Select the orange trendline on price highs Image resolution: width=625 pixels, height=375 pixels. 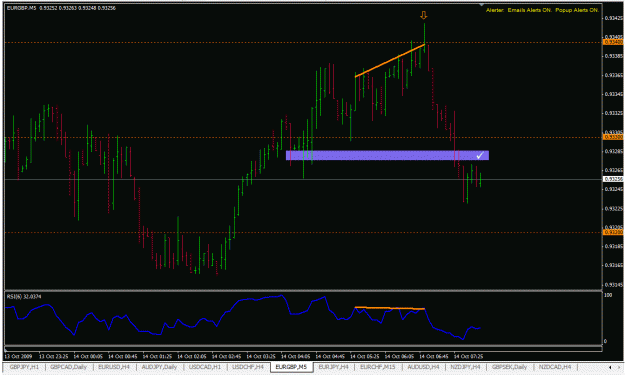(390, 60)
